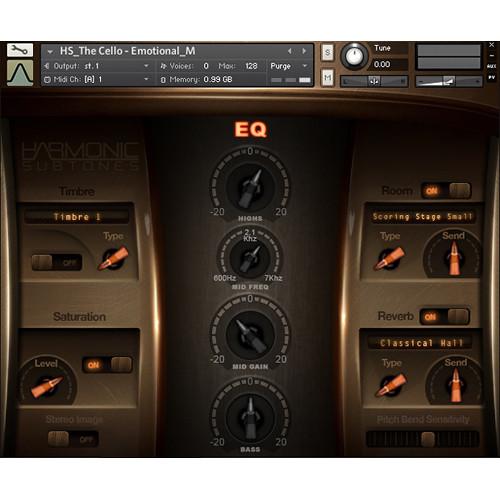500x500 pixels.
Task: Click the EQ section title
Action: 250,130
